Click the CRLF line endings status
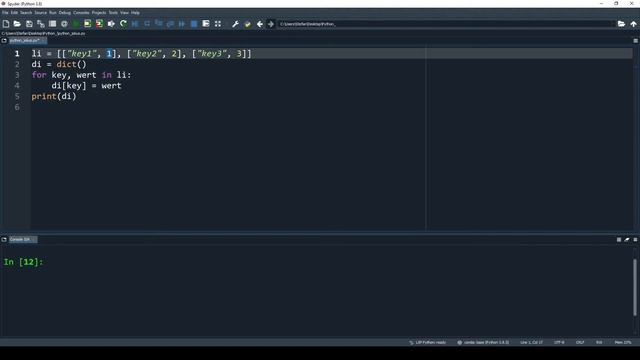 580,342
